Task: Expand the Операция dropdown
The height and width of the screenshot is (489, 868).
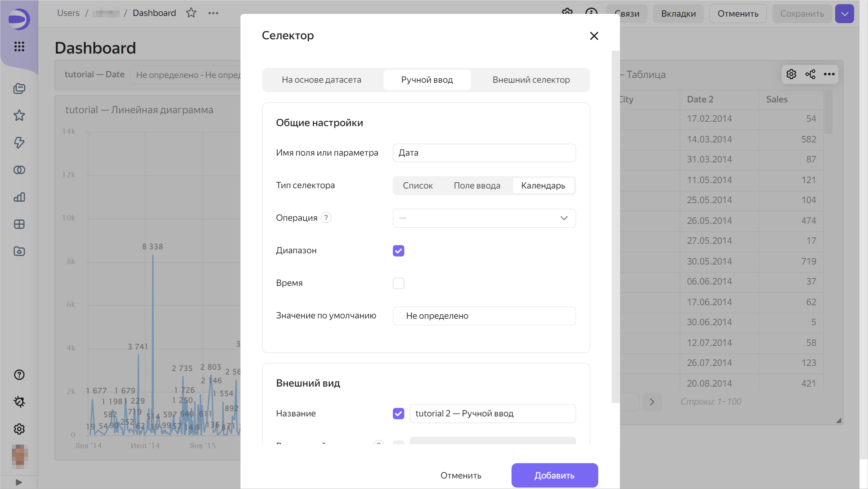Action: point(484,218)
